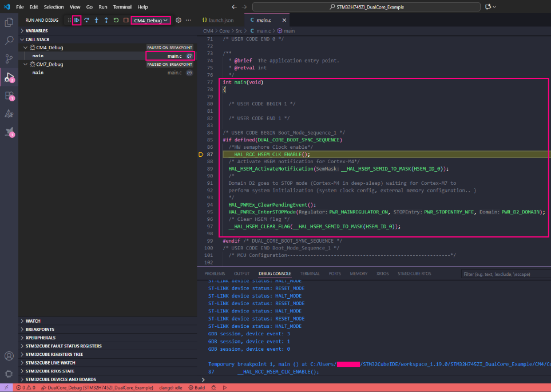This screenshot has width=551, height=392.
Task: Collapse the CM7_Debug call stack thread
Action: click(x=25, y=65)
